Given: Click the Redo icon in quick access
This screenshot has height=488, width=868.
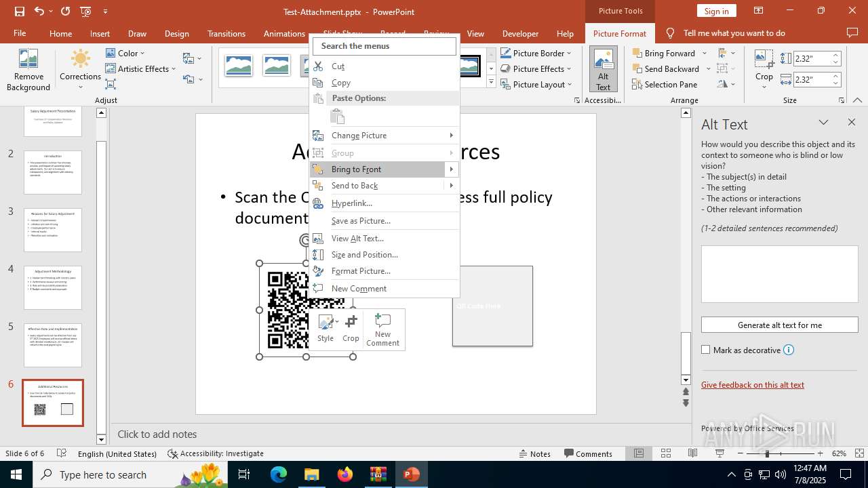Looking at the screenshot, I should (65, 12).
